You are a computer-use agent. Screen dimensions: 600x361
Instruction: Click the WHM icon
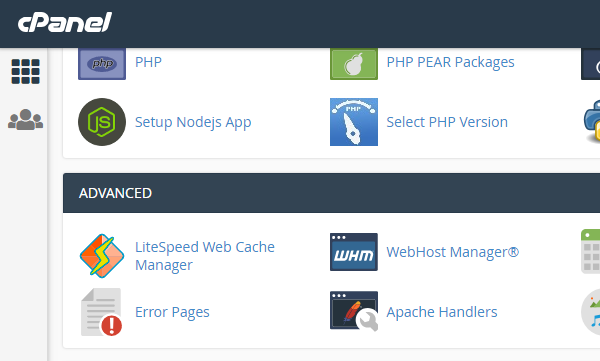coord(354,252)
